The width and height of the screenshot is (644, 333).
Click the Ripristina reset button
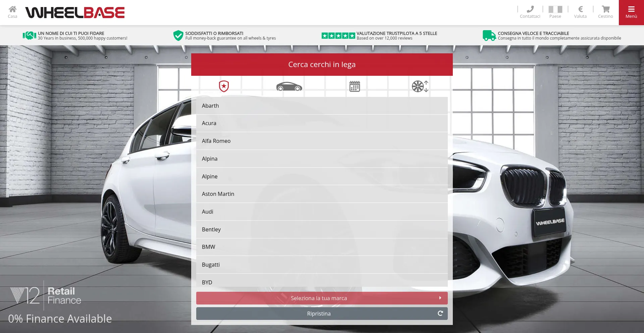click(x=322, y=314)
